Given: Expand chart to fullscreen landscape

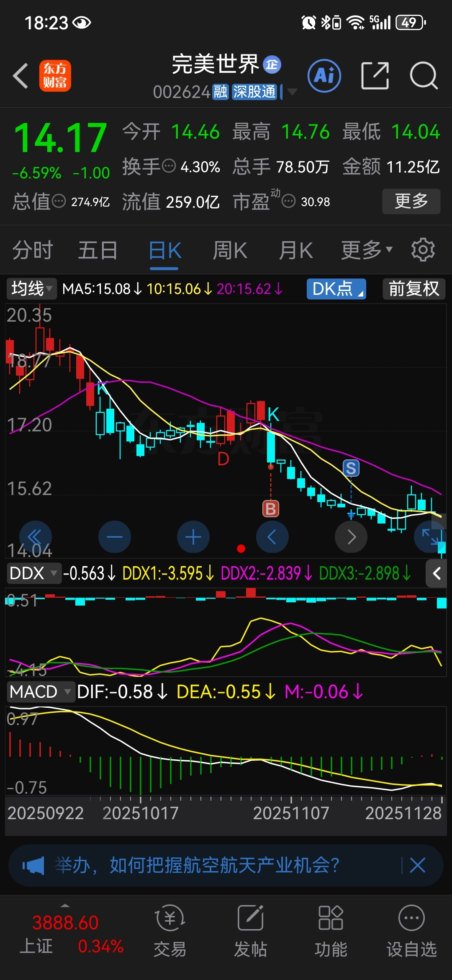Looking at the screenshot, I should (x=430, y=537).
